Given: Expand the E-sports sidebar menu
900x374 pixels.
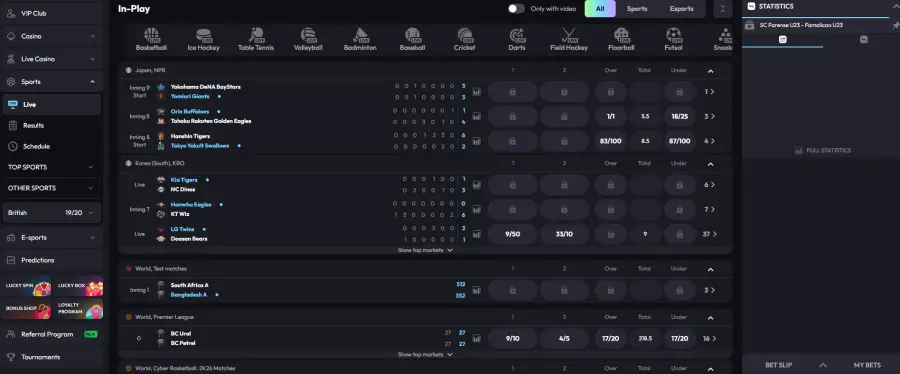Looking at the screenshot, I should click(52, 237).
